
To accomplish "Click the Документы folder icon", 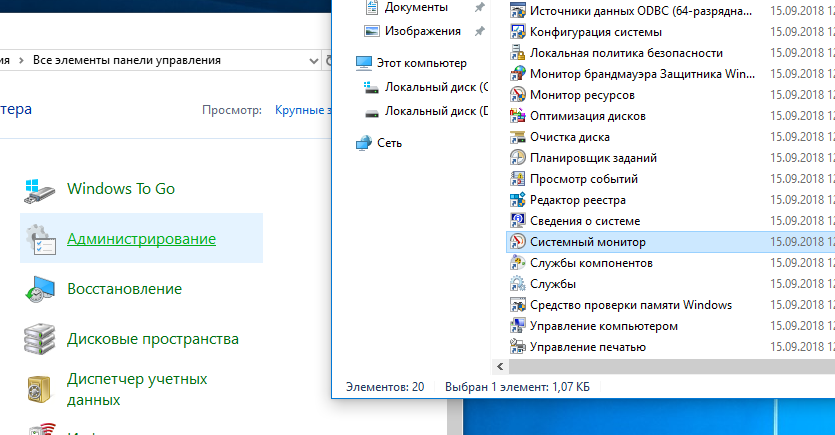I will click(x=372, y=7).
